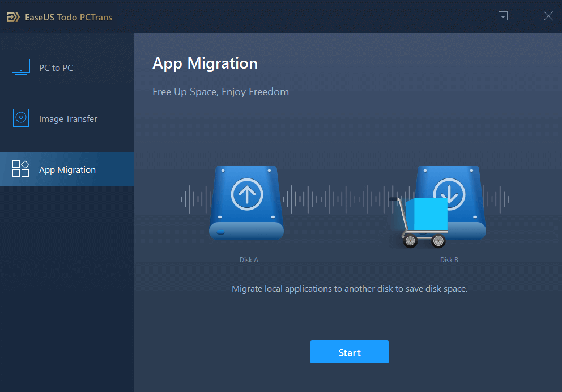Click the App Migration squares icon

[x=21, y=169]
